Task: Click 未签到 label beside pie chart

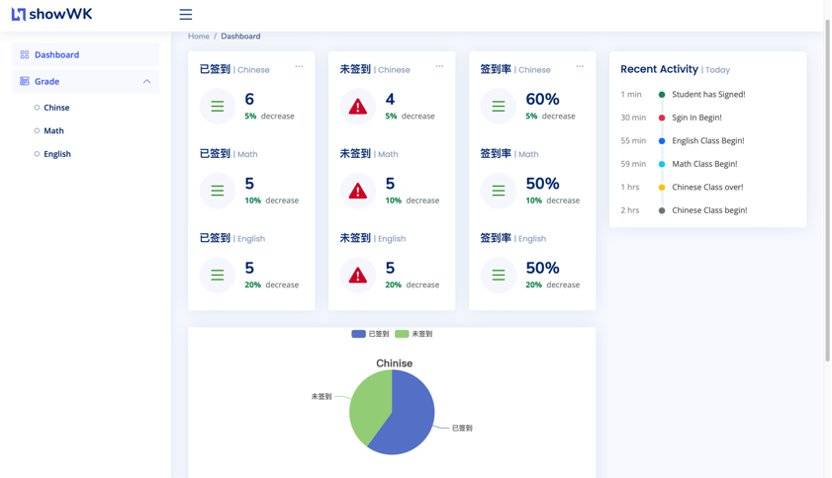Action: [x=322, y=396]
